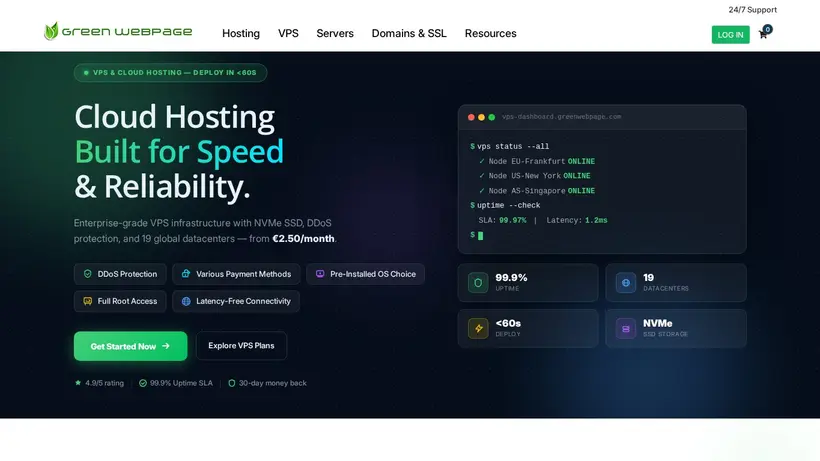The height and width of the screenshot is (461, 820).
Task: Click the DDoS Protection shield icon
Action: [87, 274]
